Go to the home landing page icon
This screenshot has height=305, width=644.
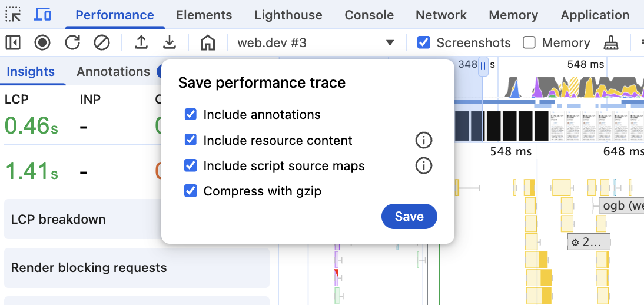click(207, 42)
